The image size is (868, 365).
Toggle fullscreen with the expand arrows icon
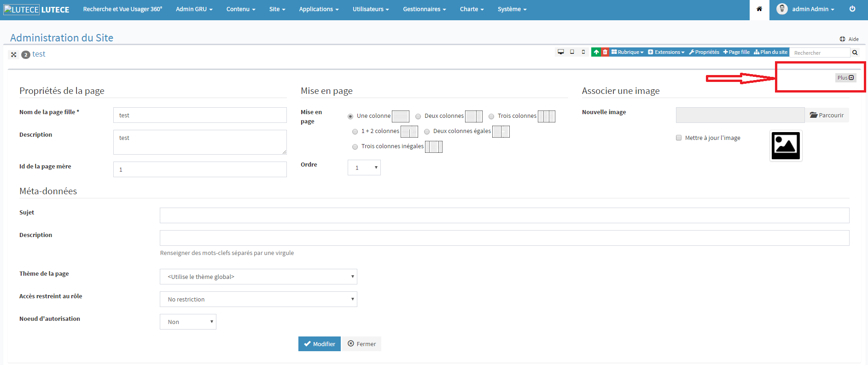point(14,55)
